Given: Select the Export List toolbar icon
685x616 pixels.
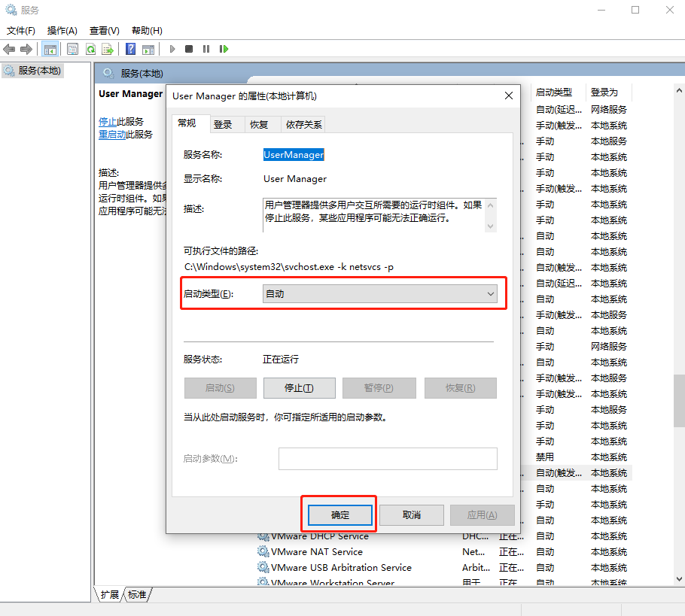Looking at the screenshot, I should [x=108, y=49].
